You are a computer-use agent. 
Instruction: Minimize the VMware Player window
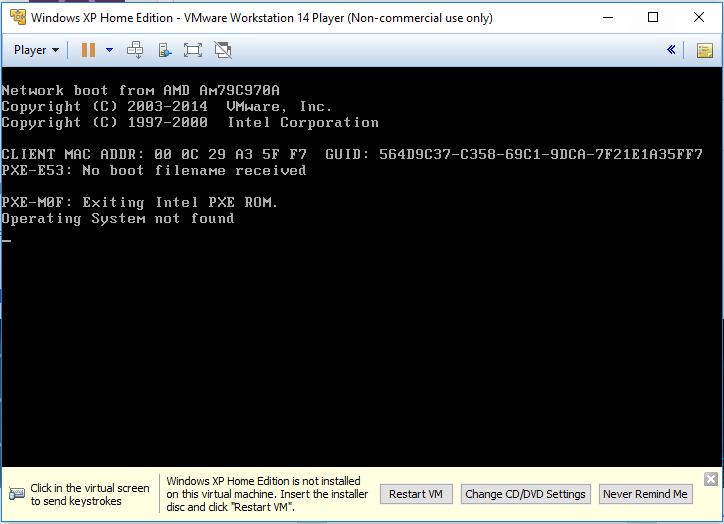pyautogui.click(x=608, y=18)
